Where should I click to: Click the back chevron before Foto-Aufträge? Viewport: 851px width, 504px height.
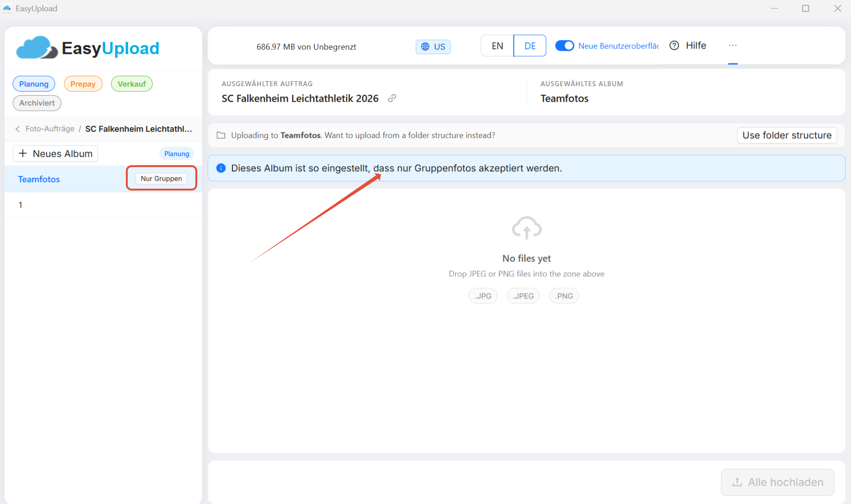[17, 129]
